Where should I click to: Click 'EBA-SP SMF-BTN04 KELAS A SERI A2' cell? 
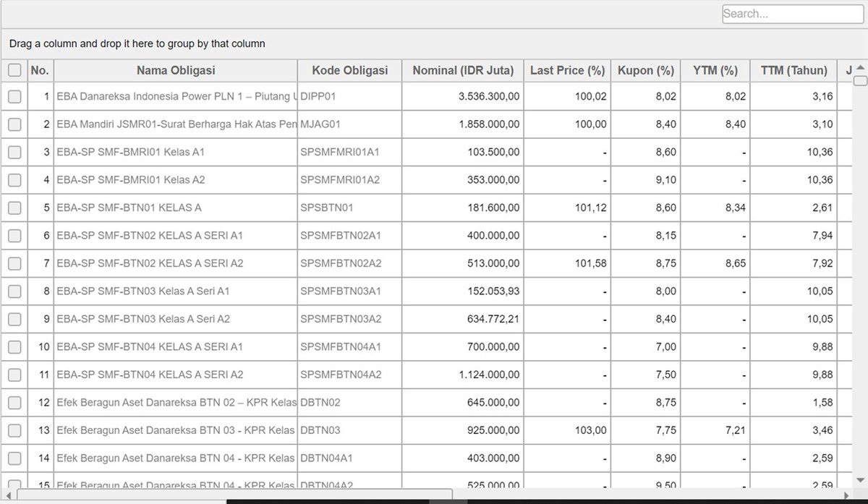coord(176,375)
